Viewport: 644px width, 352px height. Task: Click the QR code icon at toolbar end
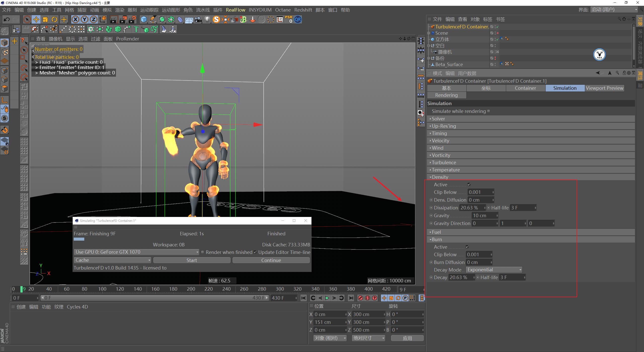pos(298,19)
